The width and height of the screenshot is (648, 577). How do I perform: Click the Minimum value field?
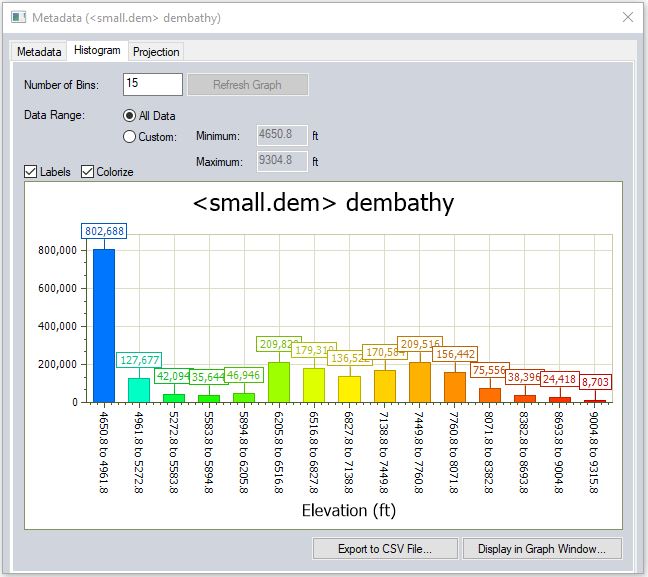pos(280,136)
